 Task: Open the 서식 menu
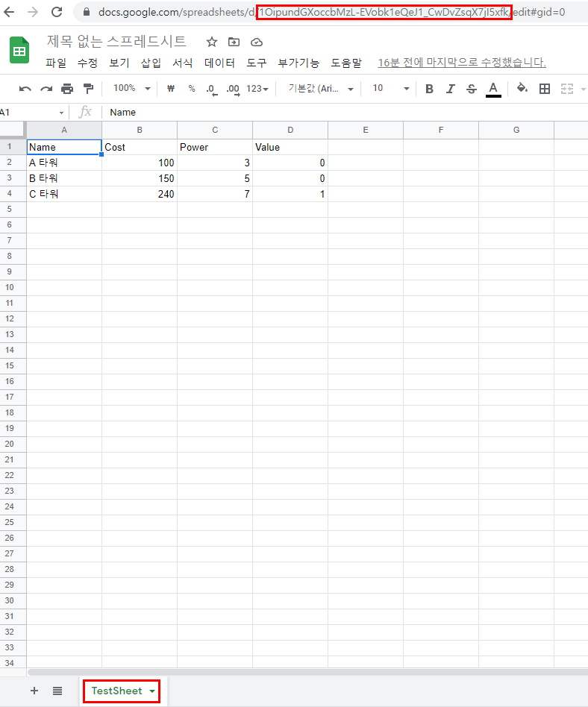(182, 63)
